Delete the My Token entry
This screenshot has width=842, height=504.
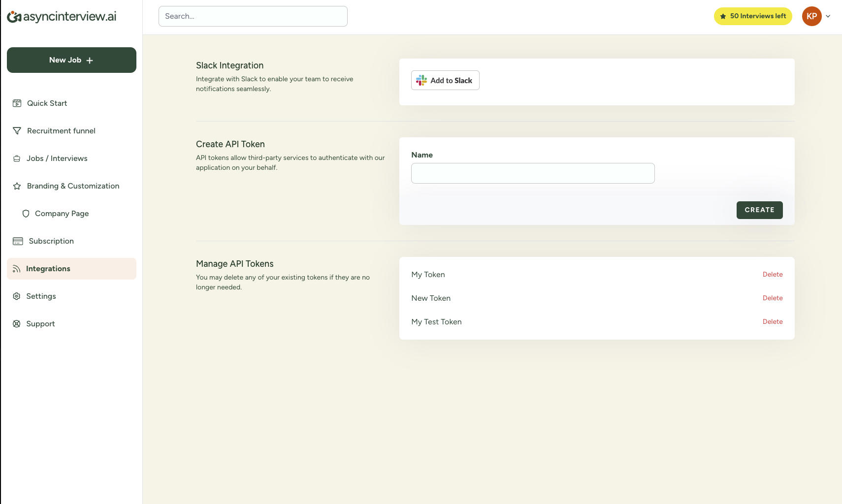click(x=773, y=275)
